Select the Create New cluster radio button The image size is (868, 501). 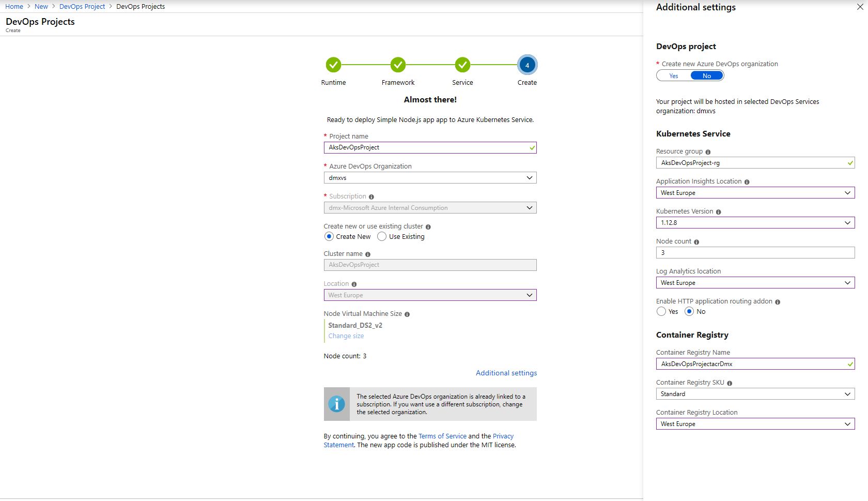(x=329, y=237)
